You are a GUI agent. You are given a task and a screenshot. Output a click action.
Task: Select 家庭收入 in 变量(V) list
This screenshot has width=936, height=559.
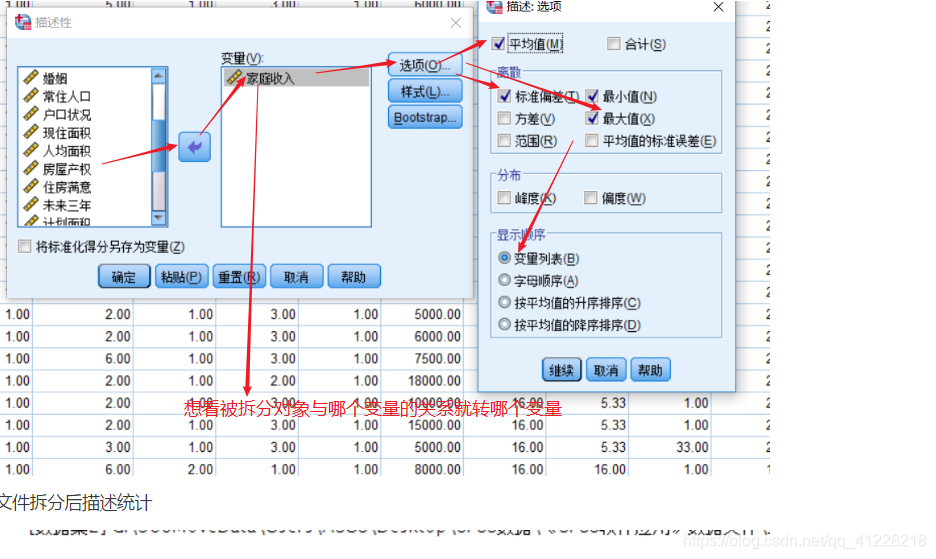pos(296,78)
